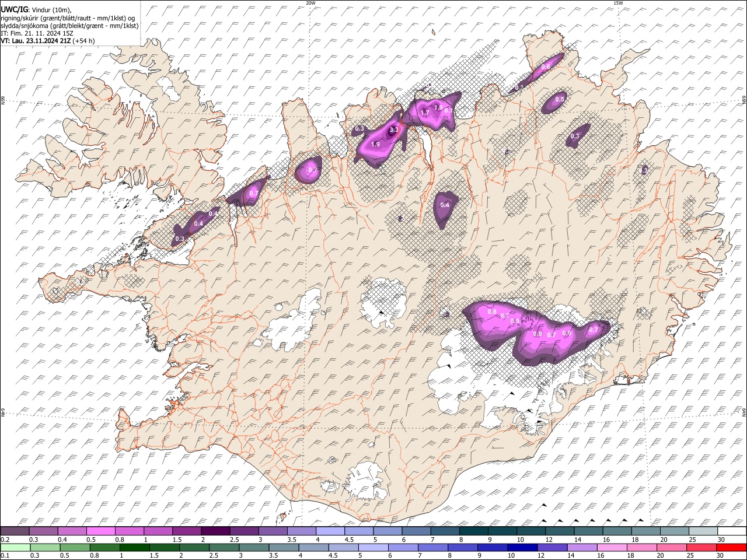Viewport: 747px width, 560px height.
Task: Click the 'VT: Lau. 23.11.2024 21Z (+54 h)' valid time
Action: [47, 41]
